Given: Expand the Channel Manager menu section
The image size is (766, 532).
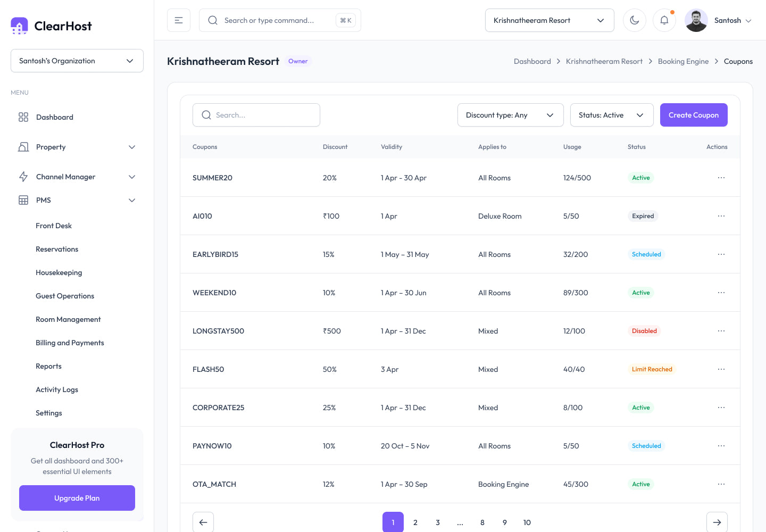Looking at the screenshot, I should (x=77, y=177).
